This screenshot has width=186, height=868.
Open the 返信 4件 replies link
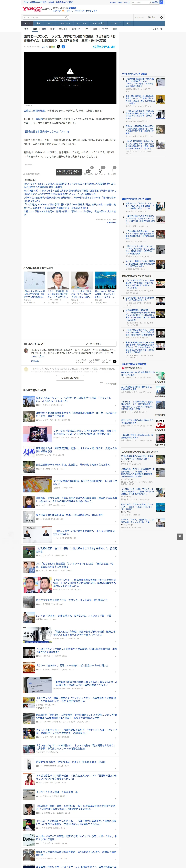point(35,361)
